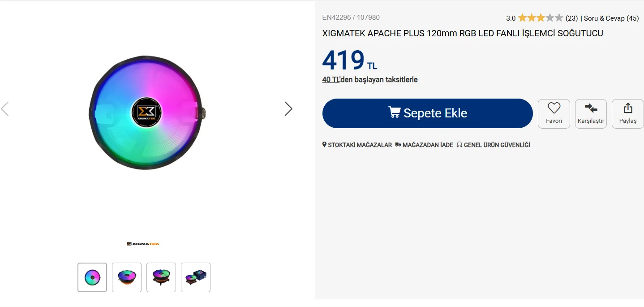
Task: Go to previous product image with left arrow
Action: point(5,108)
